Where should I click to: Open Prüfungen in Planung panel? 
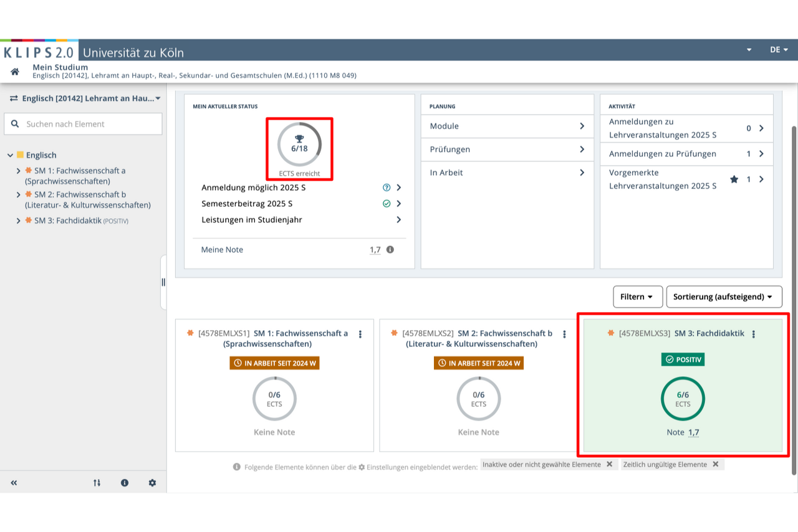click(507, 150)
